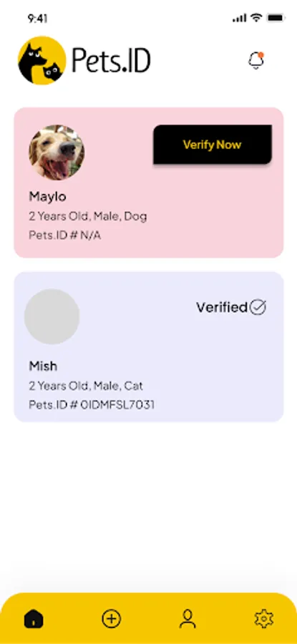
Task: Tap the add pet plus icon
Action: pyautogui.click(x=111, y=618)
